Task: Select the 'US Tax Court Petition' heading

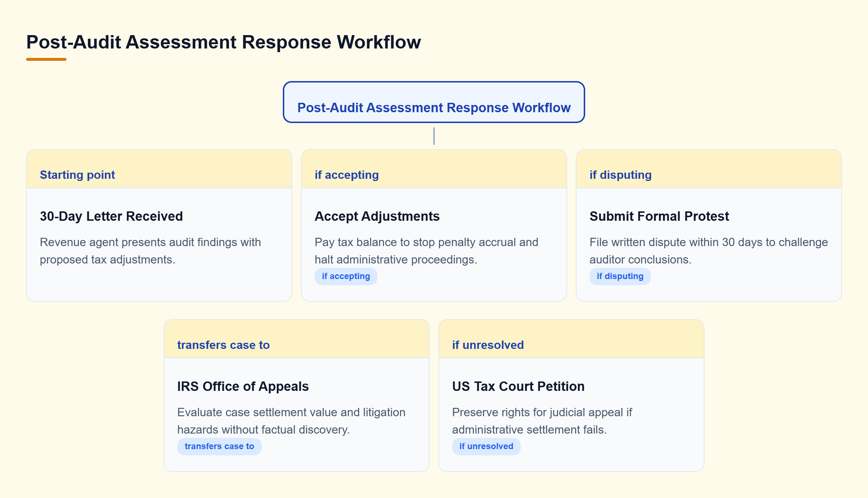Action: [518, 386]
